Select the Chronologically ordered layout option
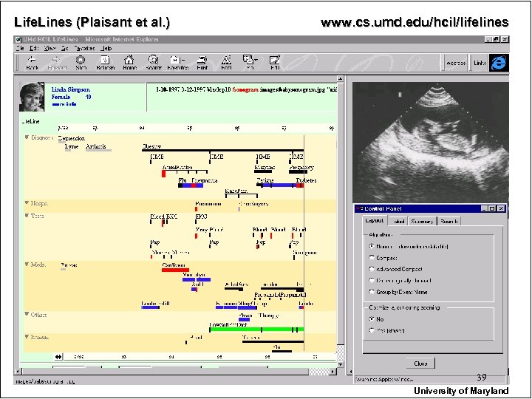This screenshot has height=399, width=532. point(372,281)
